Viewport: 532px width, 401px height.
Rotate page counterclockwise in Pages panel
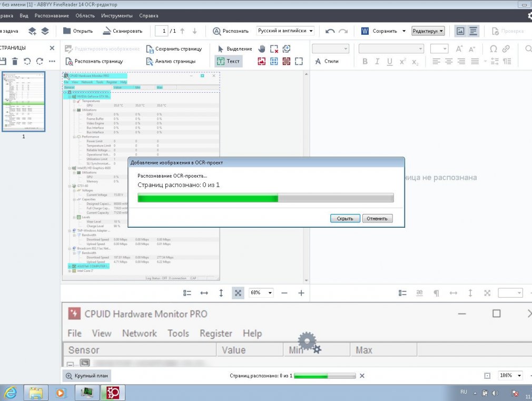(x=27, y=61)
